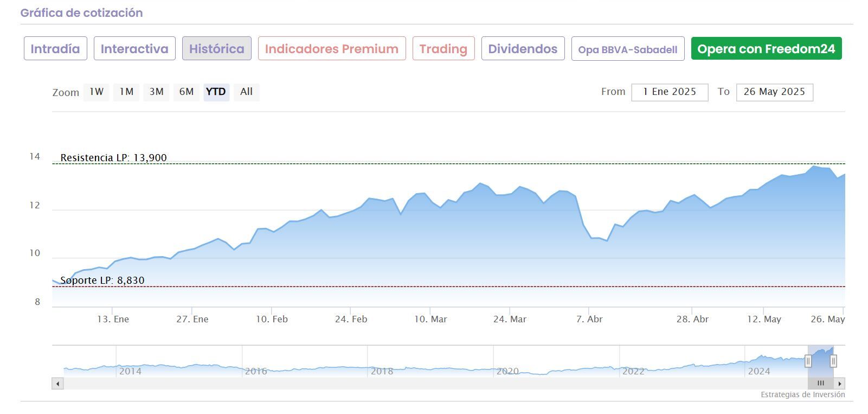
Task: Set zoom range to 1M
Action: tap(126, 92)
